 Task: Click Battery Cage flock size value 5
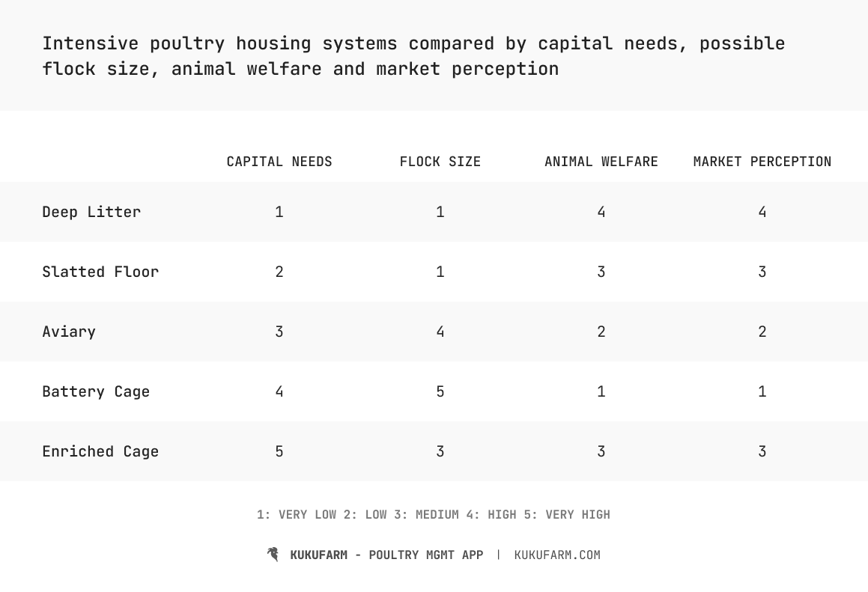[440, 391]
